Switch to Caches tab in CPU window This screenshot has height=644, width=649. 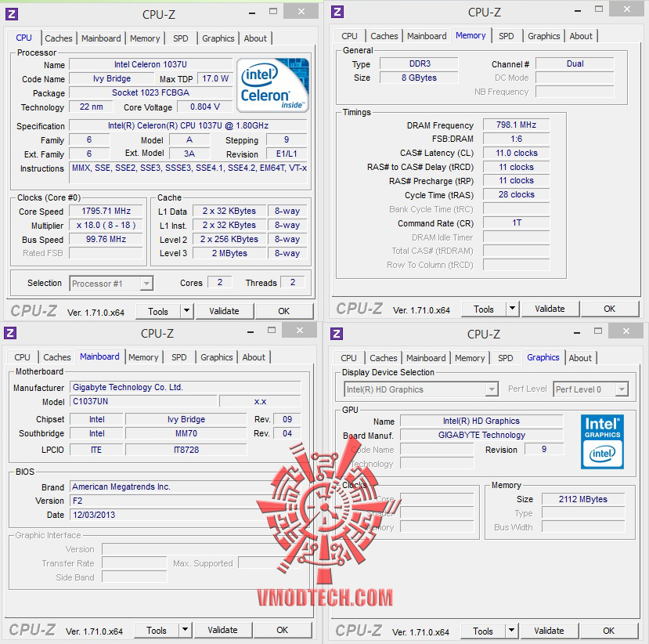click(59, 38)
